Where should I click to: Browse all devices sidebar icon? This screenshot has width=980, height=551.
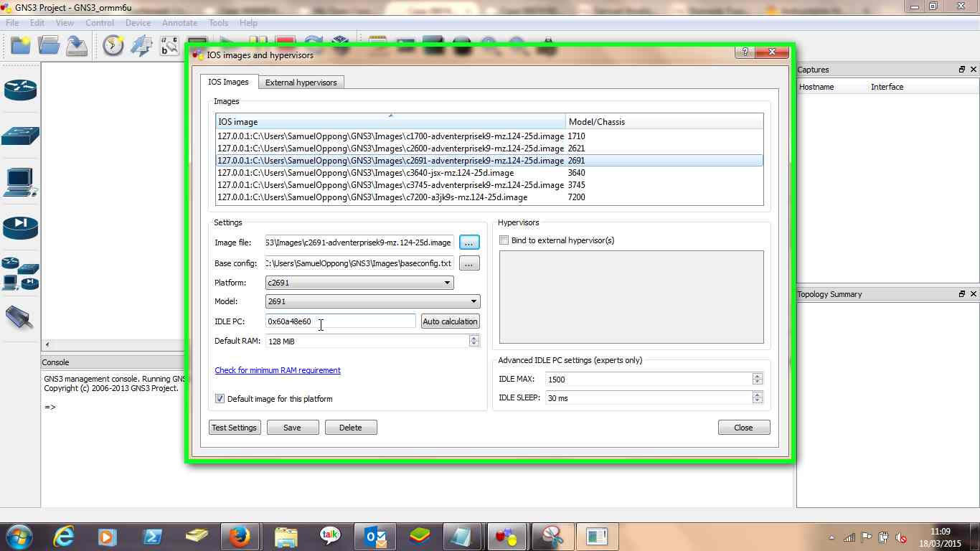coord(20,273)
